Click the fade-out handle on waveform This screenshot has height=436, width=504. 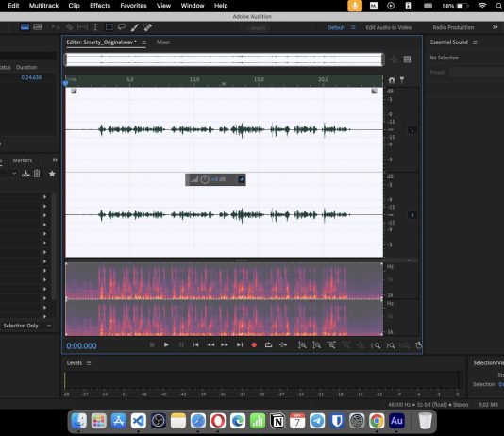[375, 92]
